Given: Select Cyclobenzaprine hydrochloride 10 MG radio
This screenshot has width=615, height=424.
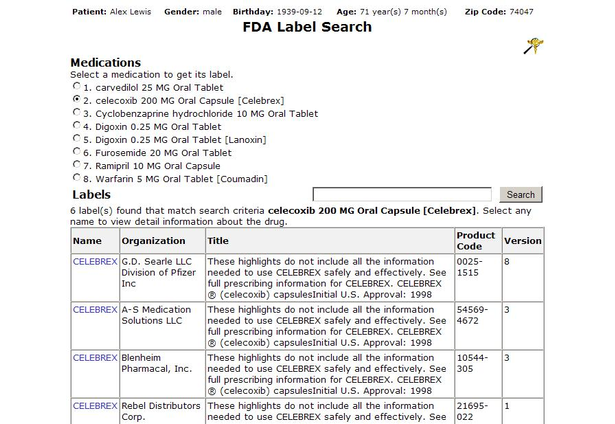Looking at the screenshot, I should (76, 112).
